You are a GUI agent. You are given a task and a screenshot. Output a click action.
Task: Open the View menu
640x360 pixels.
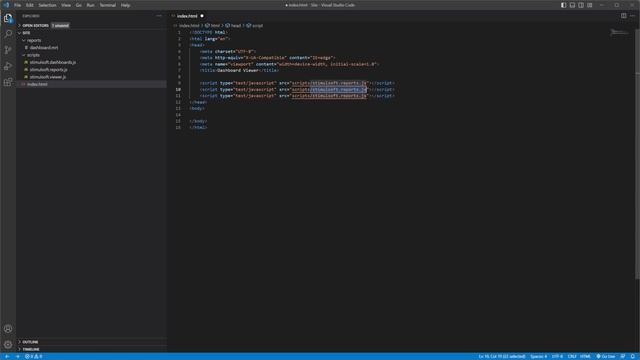click(66, 5)
